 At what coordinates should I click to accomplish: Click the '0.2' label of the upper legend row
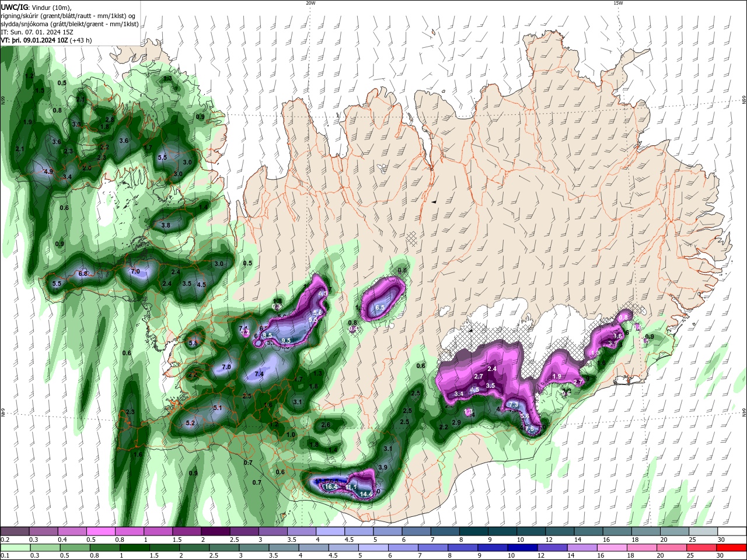pos(5,540)
